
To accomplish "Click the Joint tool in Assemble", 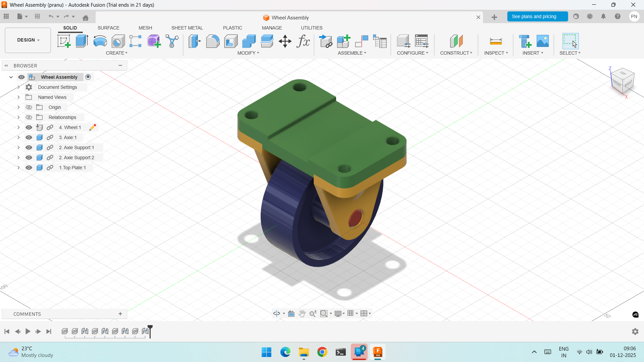I will (x=362, y=41).
